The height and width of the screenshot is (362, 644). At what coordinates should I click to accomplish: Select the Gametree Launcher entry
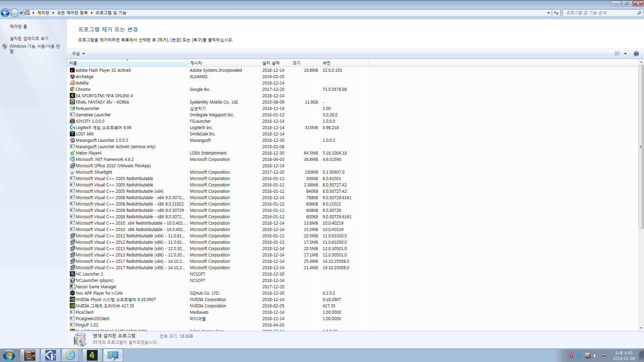218,115
